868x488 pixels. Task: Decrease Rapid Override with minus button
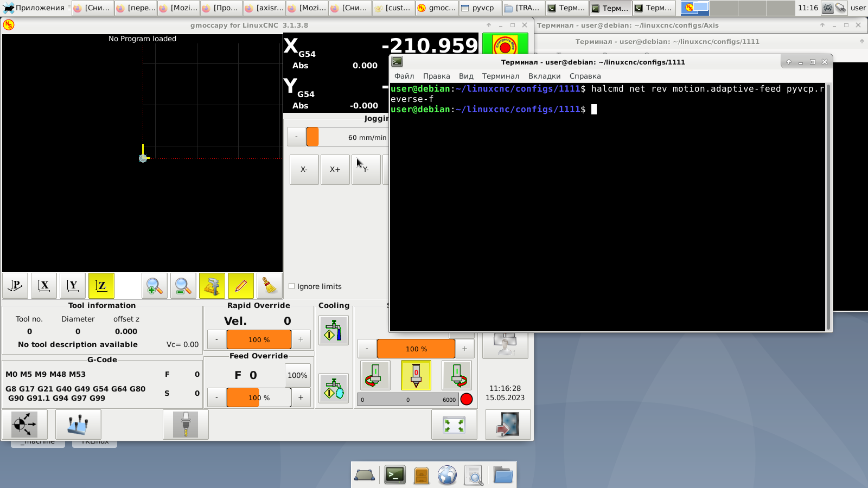click(217, 339)
